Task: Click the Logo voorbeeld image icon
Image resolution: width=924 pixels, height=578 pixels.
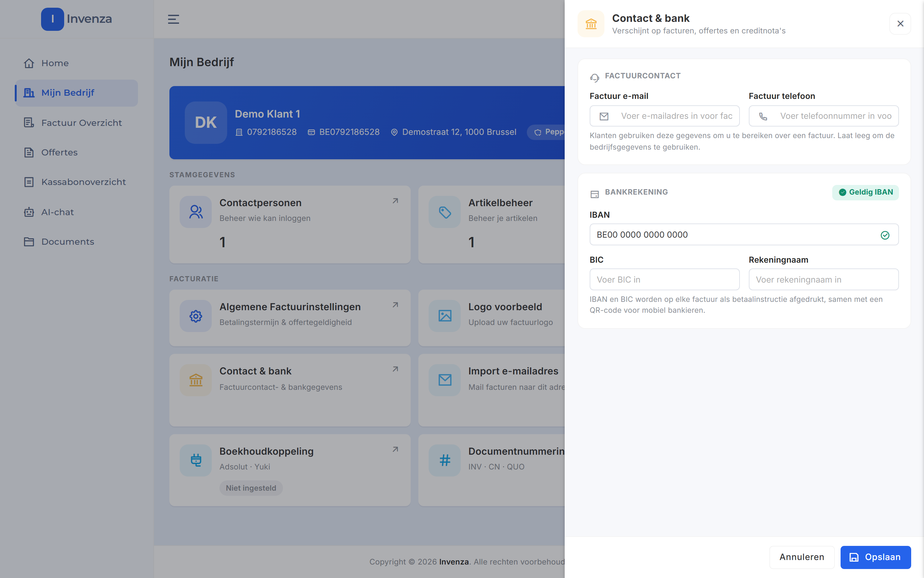Action: pyautogui.click(x=445, y=316)
